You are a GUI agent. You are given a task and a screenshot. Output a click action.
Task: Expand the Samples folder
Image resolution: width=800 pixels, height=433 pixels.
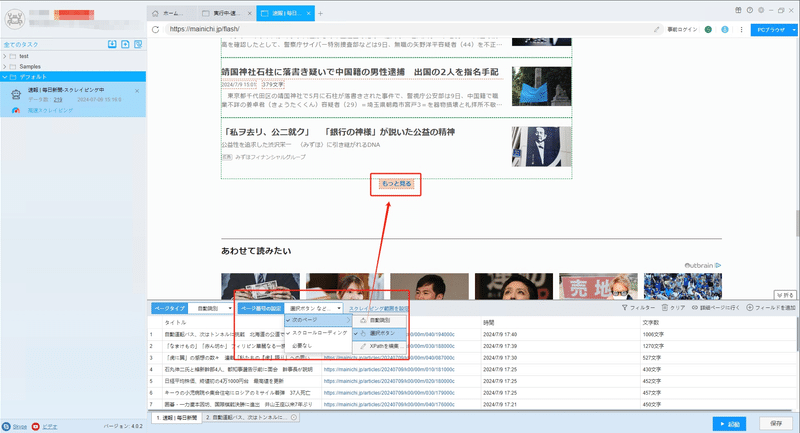coord(5,66)
